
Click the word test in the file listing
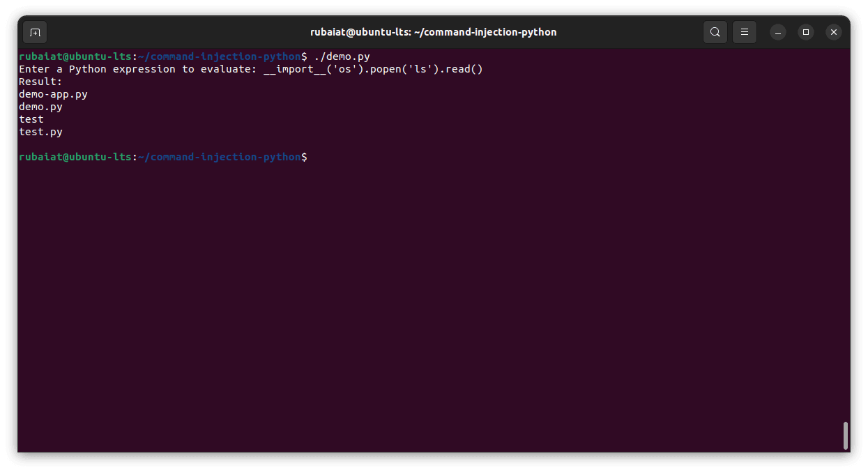31,119
